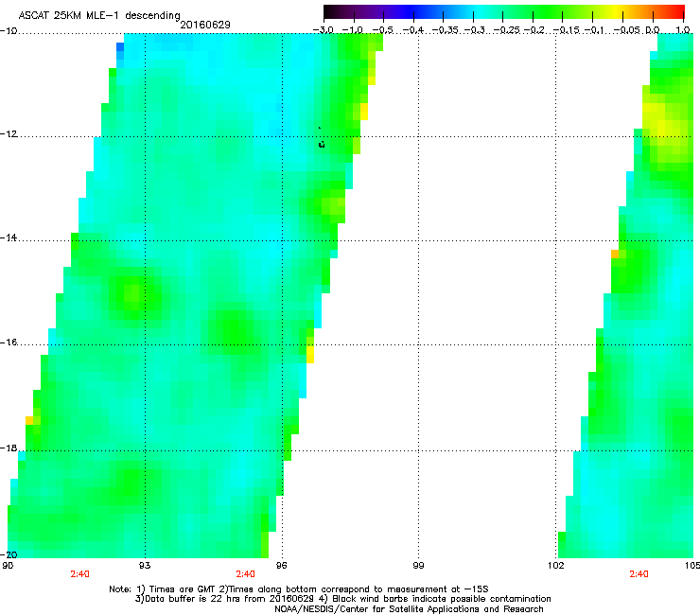Click the '-14' latitude axis label
The image size is (700, 615).
[x=8, y=237]
